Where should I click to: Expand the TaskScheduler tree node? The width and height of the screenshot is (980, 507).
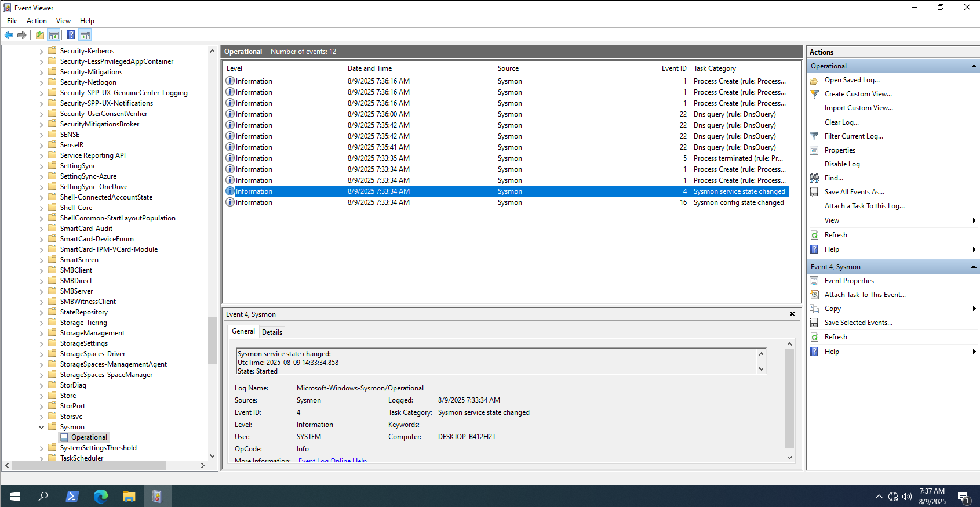point(42,458)
